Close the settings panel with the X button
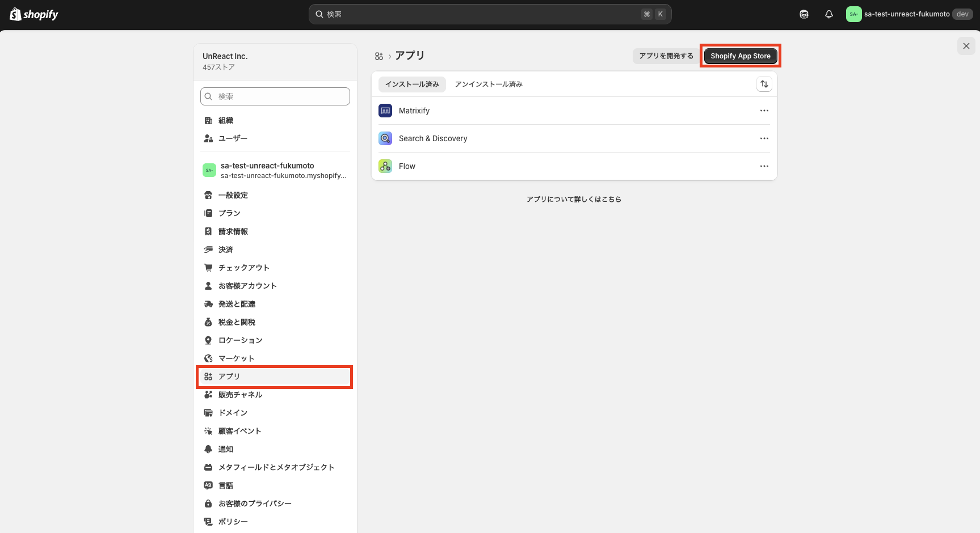 (966, 46)
